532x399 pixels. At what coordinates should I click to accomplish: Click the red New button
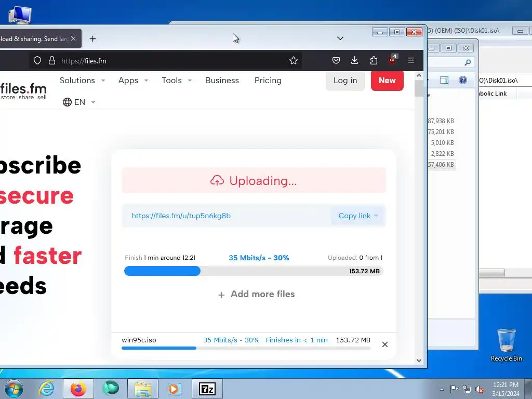tap(387, 81)
